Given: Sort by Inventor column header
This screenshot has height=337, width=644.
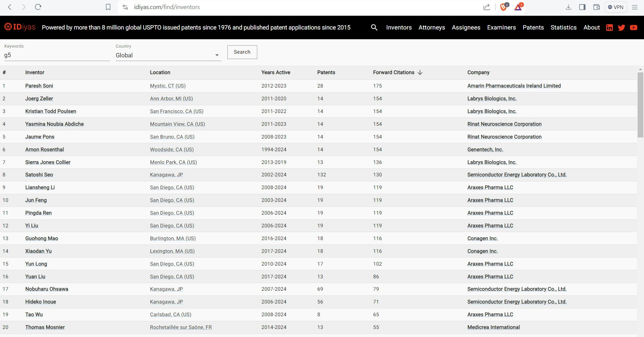Looking at the screenshot, I should (x=35, y=72).
